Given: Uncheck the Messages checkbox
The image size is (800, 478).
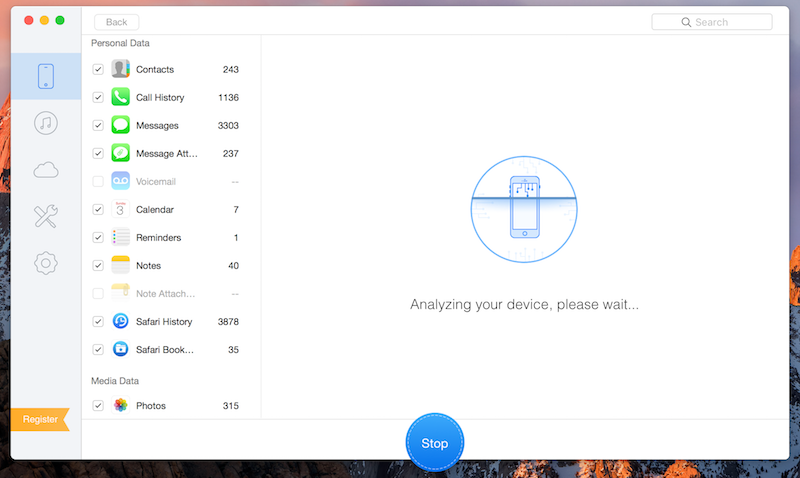Looking at the screenshot, I should tap(98, 125).
